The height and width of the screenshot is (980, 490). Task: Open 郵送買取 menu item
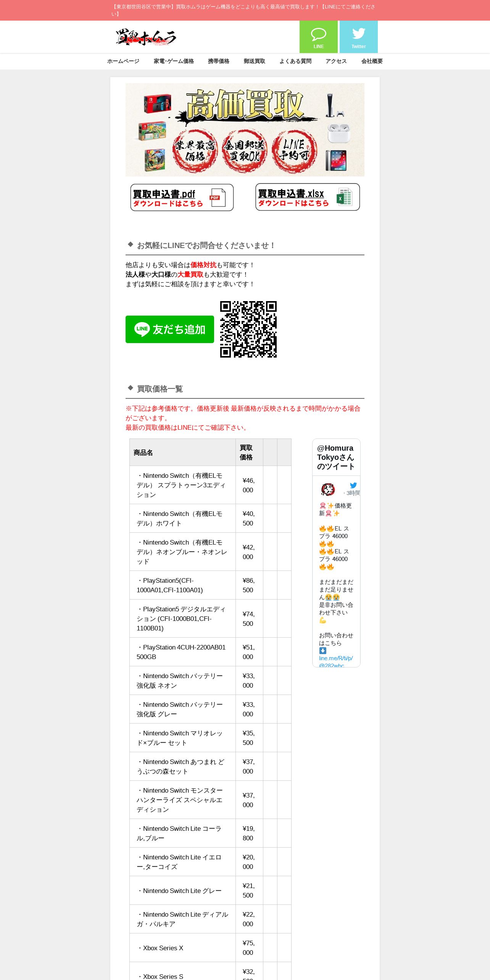255,61
